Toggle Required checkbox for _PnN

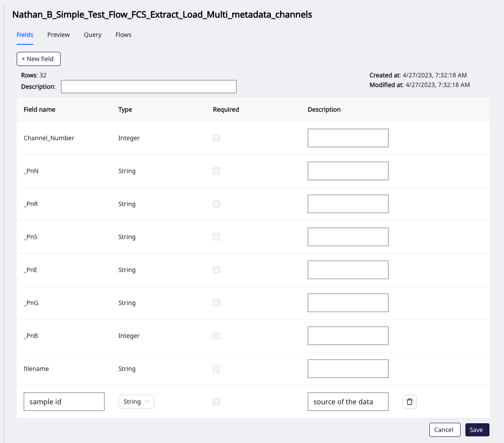click(216, 171)
